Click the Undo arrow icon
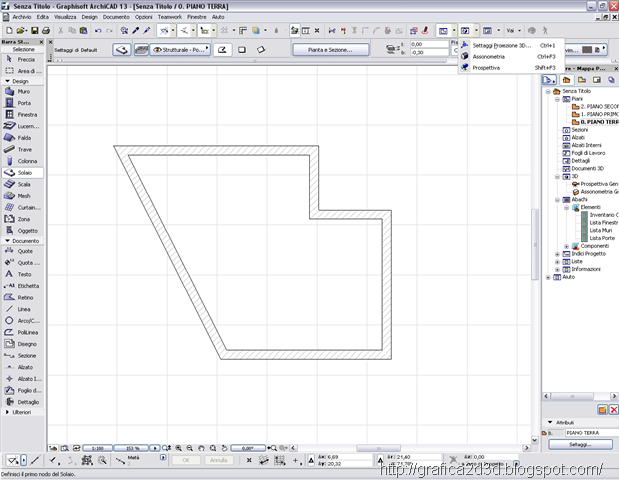619x480 pixels. click(x=98, y=30)
